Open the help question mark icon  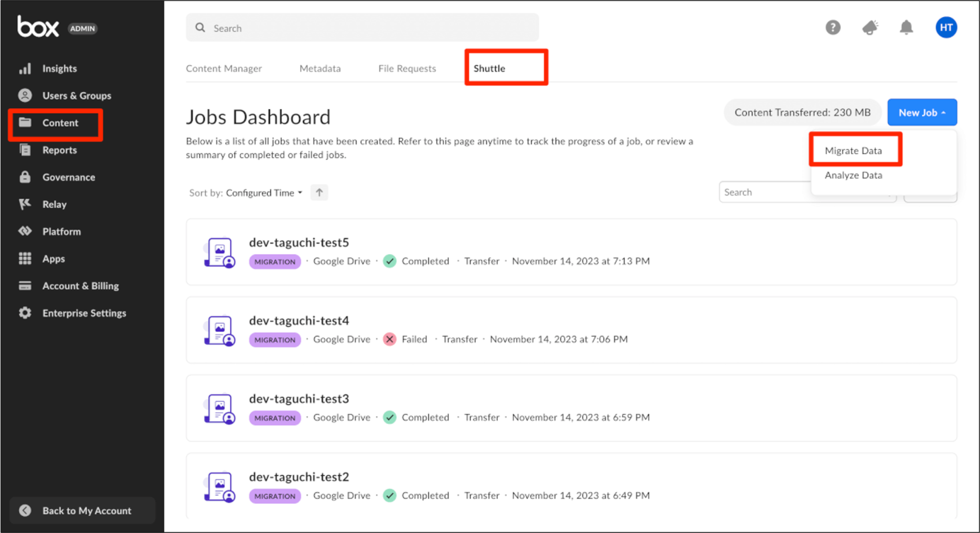click(832, 28)
